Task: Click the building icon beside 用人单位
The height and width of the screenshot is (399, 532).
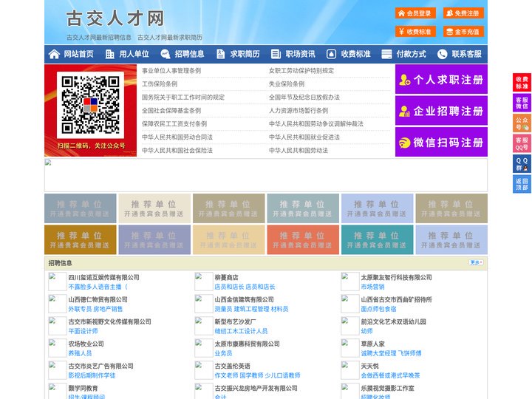Action: 109,54
